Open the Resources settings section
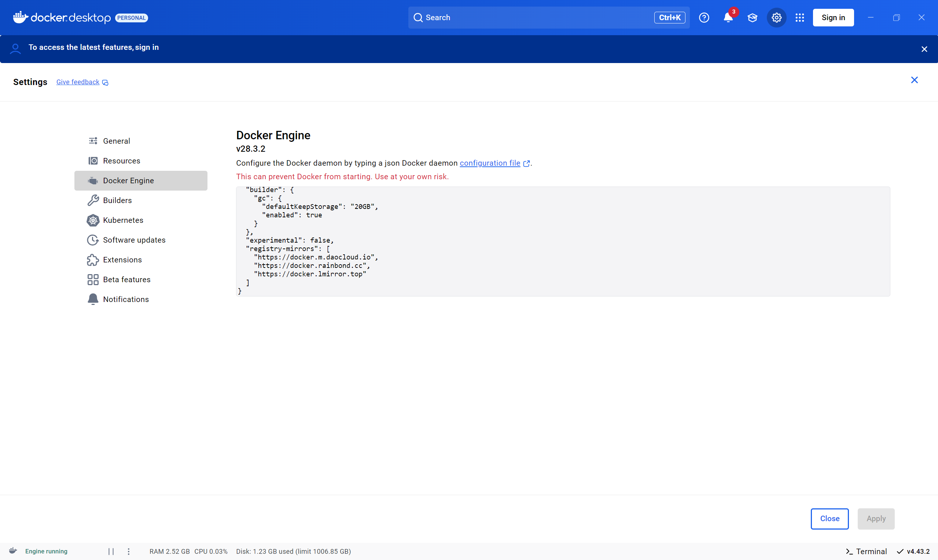This screenshot has height=560, width=938. pos(141,161)
